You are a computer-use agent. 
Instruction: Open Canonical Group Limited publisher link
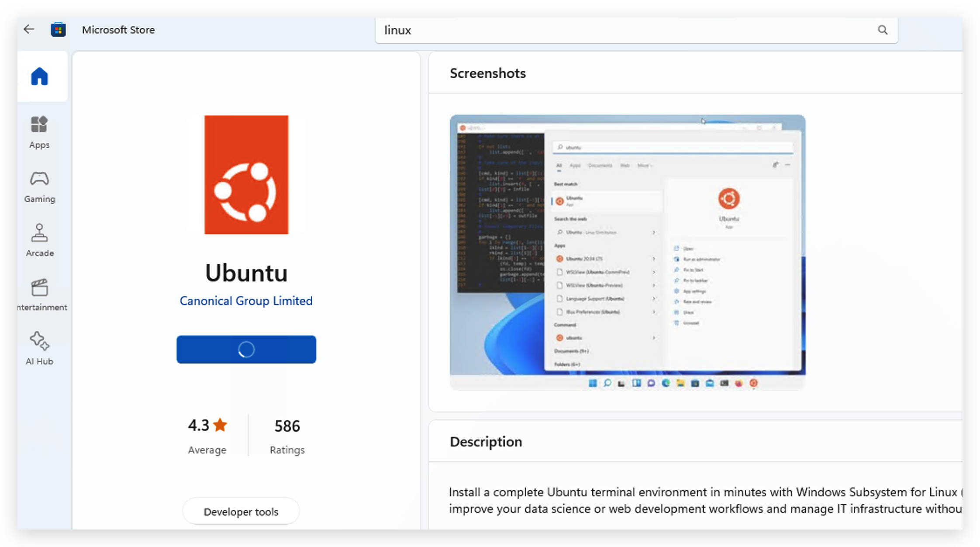(246, 301)
